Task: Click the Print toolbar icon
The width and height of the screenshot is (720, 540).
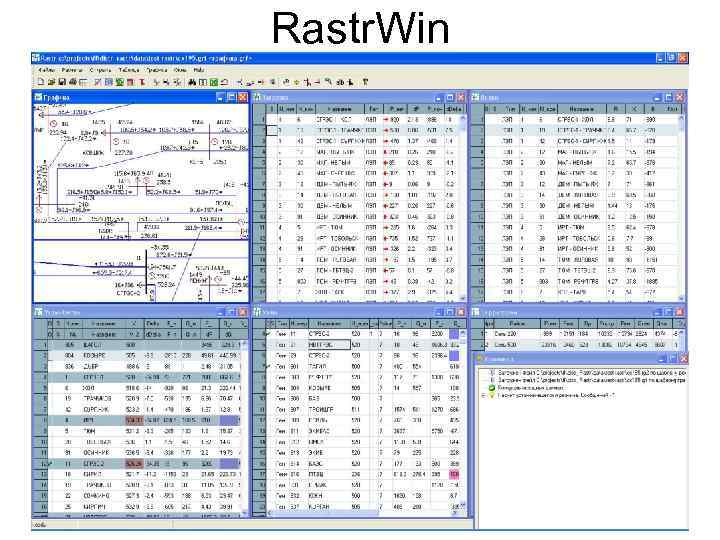Action: (x=73, y=82)
